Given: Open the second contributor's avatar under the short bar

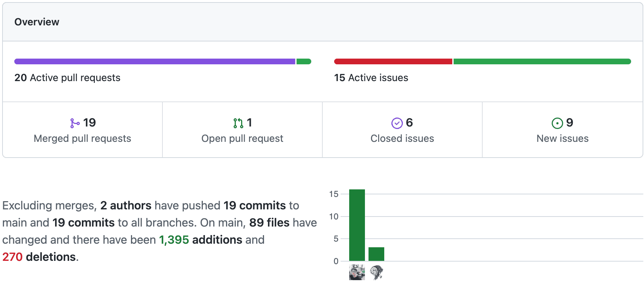Looking at the screenshot, I should (x=376, y=272).
